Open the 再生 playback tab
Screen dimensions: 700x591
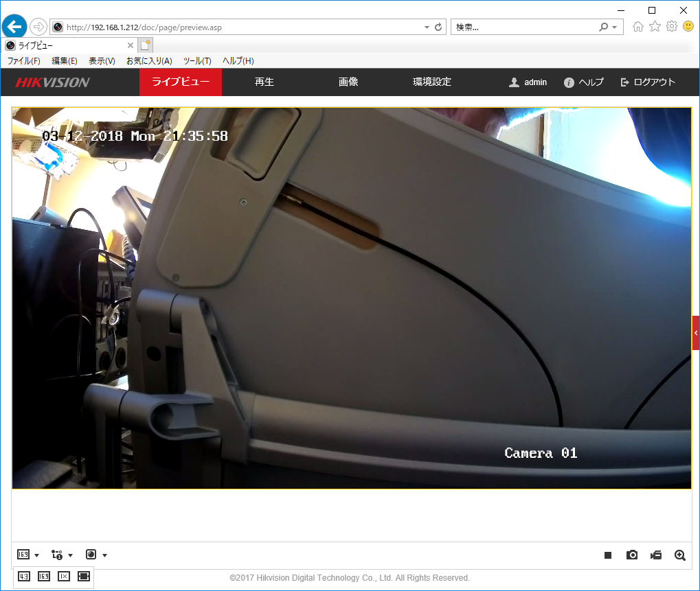coord(264,82)
